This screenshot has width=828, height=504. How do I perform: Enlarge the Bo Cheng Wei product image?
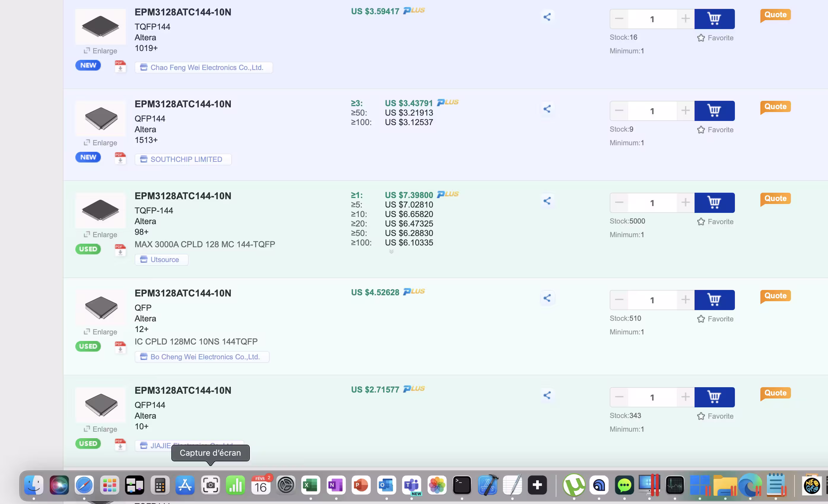click(x=101, y=332)
